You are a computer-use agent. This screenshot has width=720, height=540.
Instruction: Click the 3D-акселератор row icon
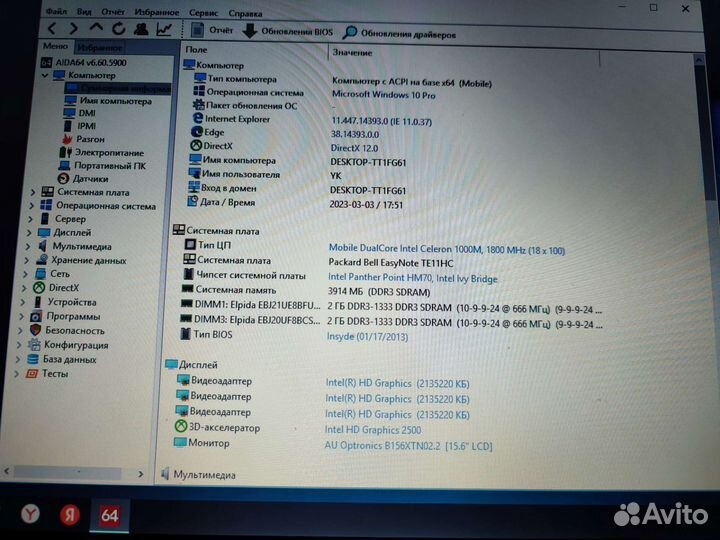point(180,427)
